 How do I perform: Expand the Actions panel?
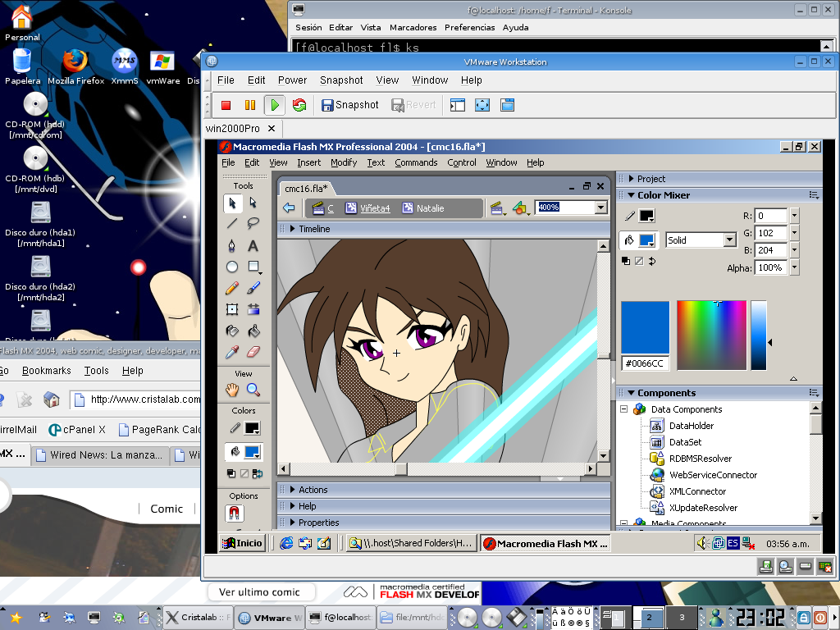(x=293, y=490)
